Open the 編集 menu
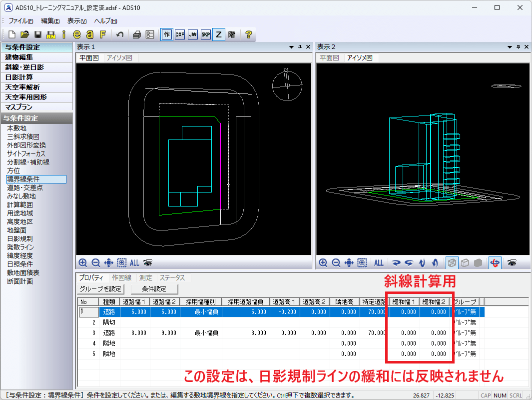 50,20
